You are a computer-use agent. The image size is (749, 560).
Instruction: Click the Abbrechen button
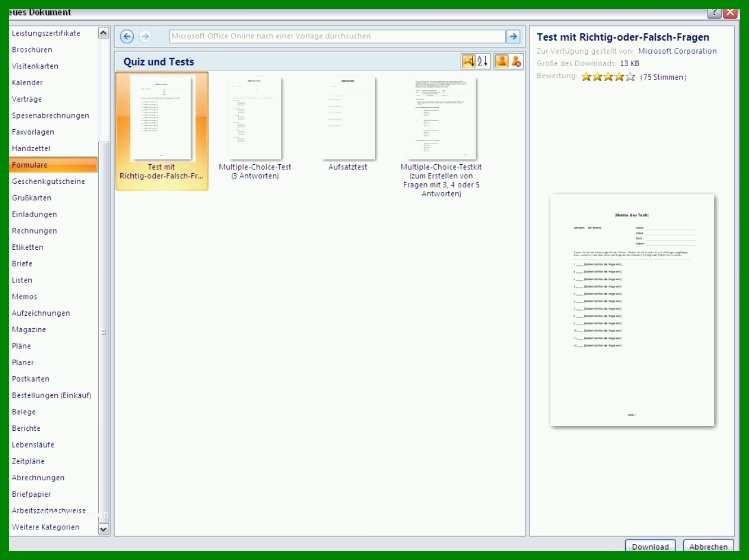[x=708, y=546]
